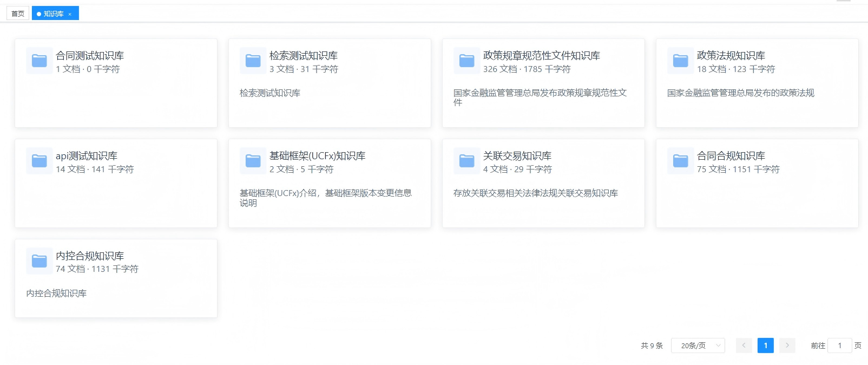Open the 关联交易知识库 title
Screen dimensions: 868x365
point(517,156)
